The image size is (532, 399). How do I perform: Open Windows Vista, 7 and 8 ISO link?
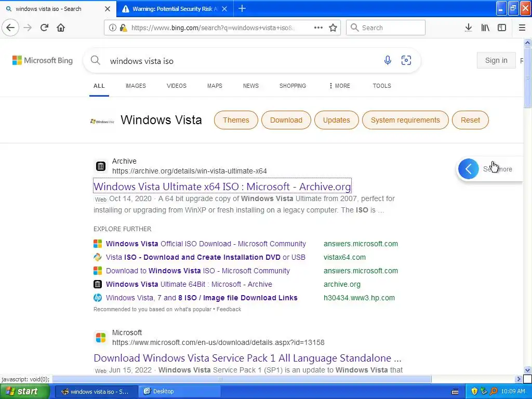tap(202, 298)
